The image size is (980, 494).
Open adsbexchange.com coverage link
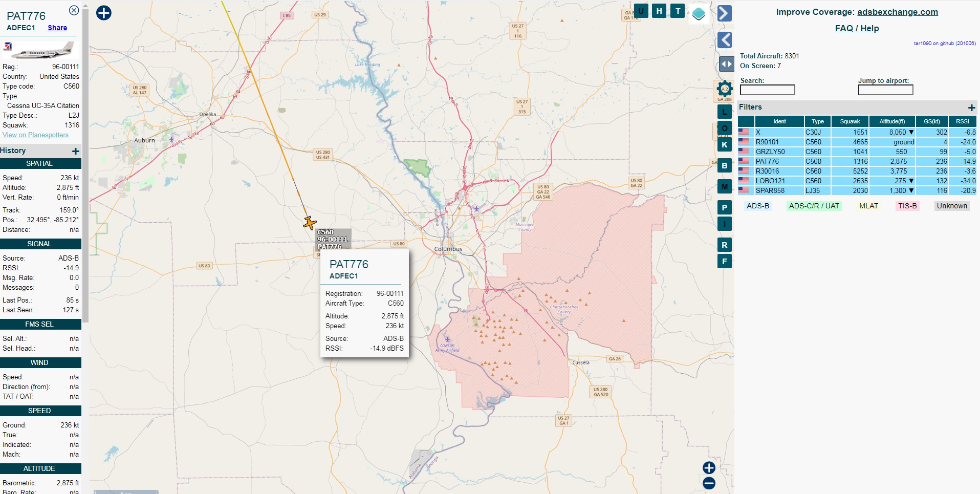tap(898, 12)
